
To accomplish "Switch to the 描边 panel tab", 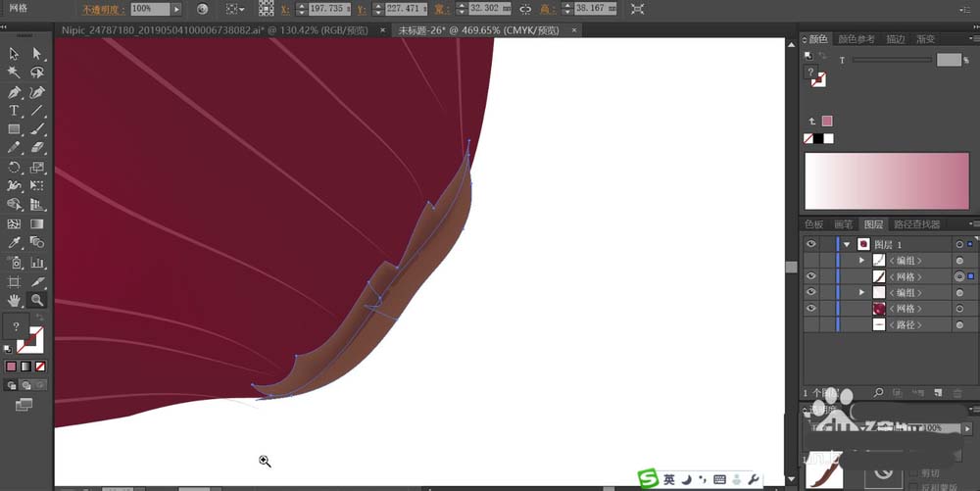I will (895, 39).
